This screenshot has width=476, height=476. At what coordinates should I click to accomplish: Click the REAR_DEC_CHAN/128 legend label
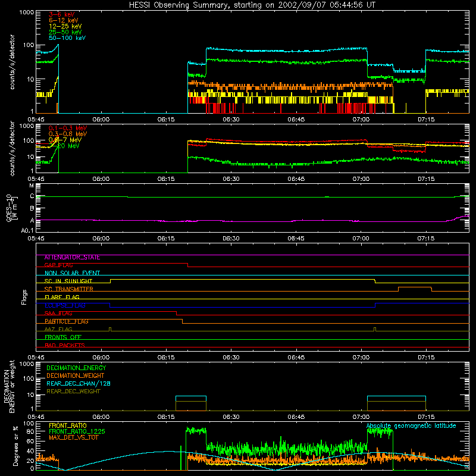[x=79, y=383]
